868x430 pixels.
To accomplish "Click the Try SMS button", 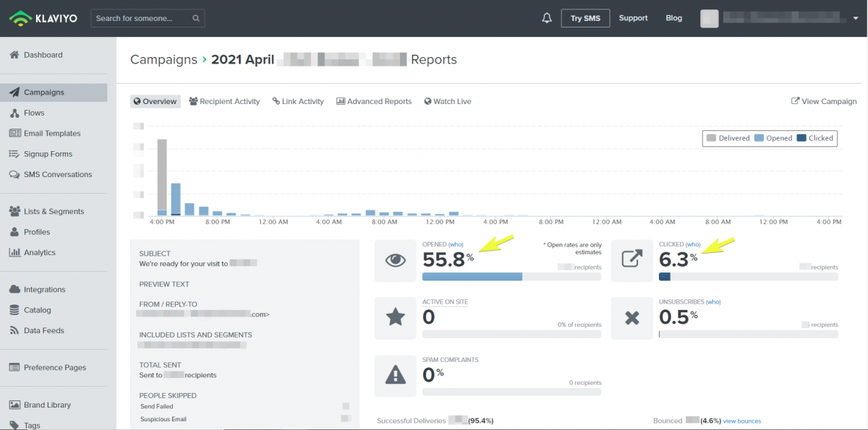I will click(x=585, y=18).
